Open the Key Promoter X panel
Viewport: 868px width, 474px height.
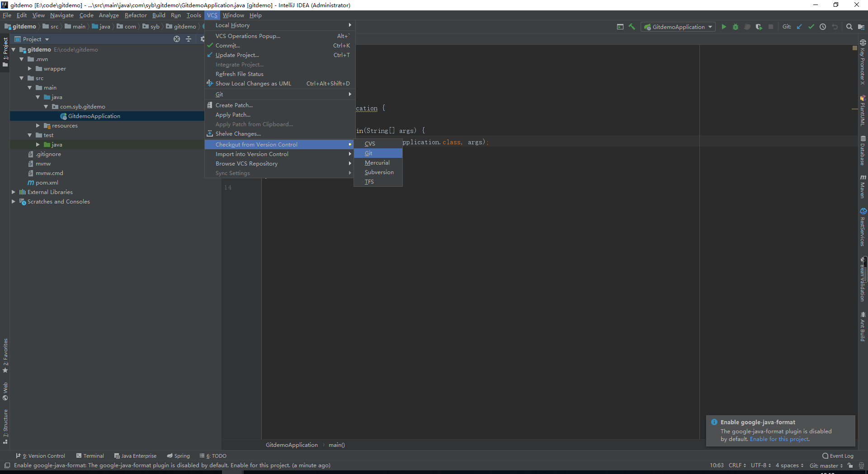pos(863,62)
